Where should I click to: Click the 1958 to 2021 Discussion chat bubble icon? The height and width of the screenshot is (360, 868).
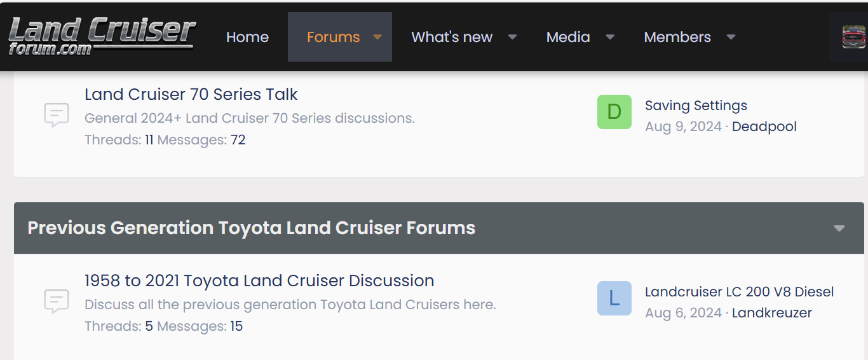[x=57, y=301]
